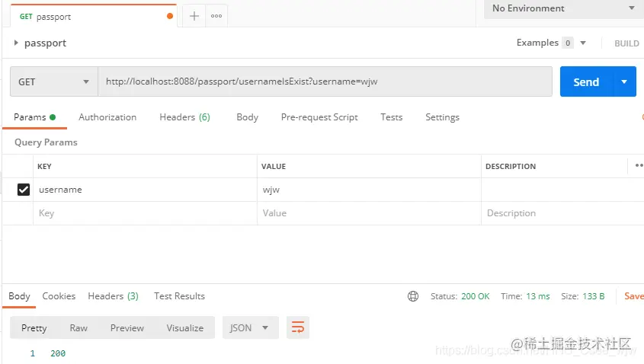Click the network globe icon in response bar
The height and width of the screenshot is (364, 644).
pos(413,296)
